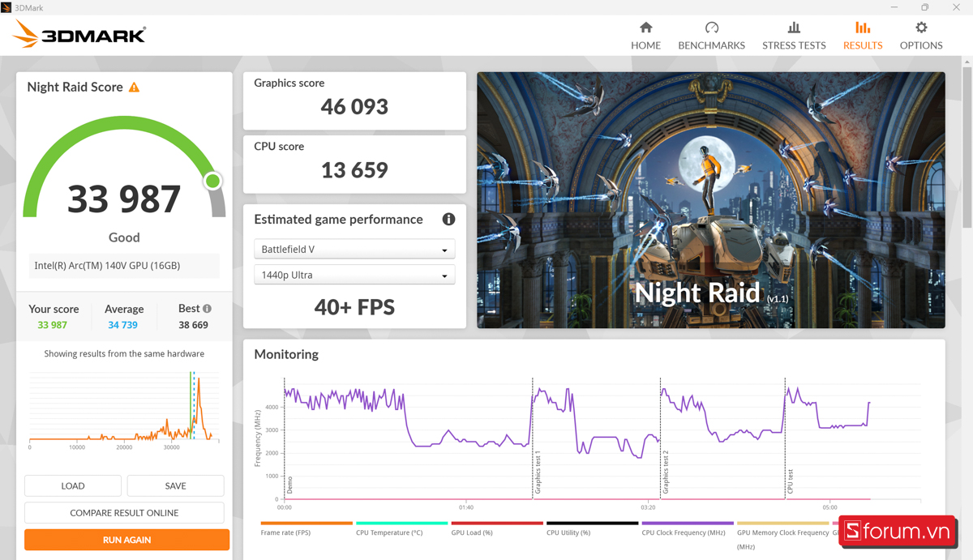Toggle Frame rate (FPS) orange legend
This screenshot has height=560, width=973.
click(x=306, y=528)
